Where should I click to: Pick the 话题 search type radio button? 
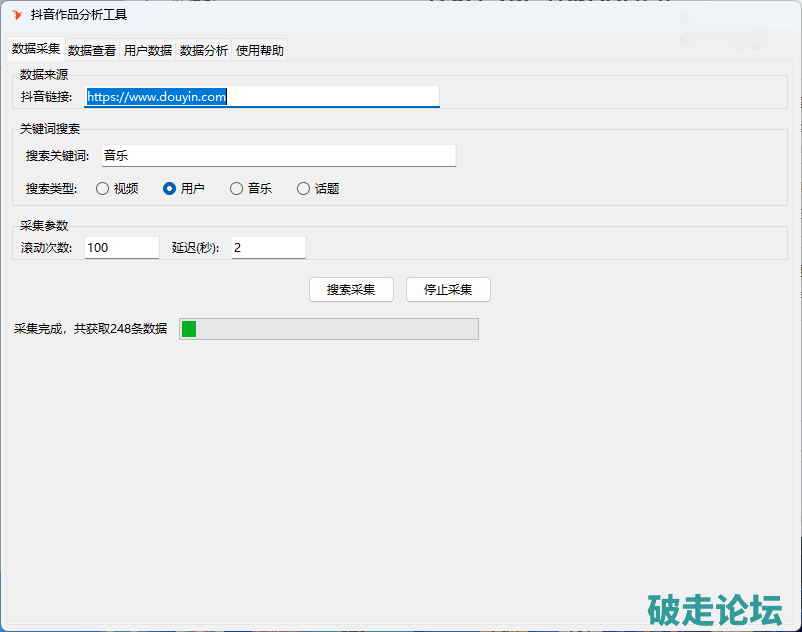click(x=303, y=188)
